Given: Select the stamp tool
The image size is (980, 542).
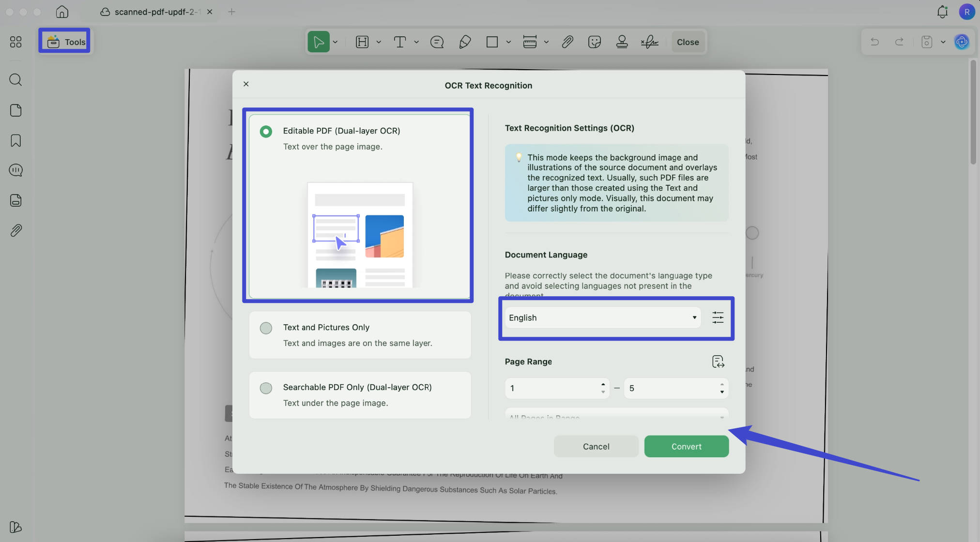Looking at the screenshot, I should pos(622,42).
